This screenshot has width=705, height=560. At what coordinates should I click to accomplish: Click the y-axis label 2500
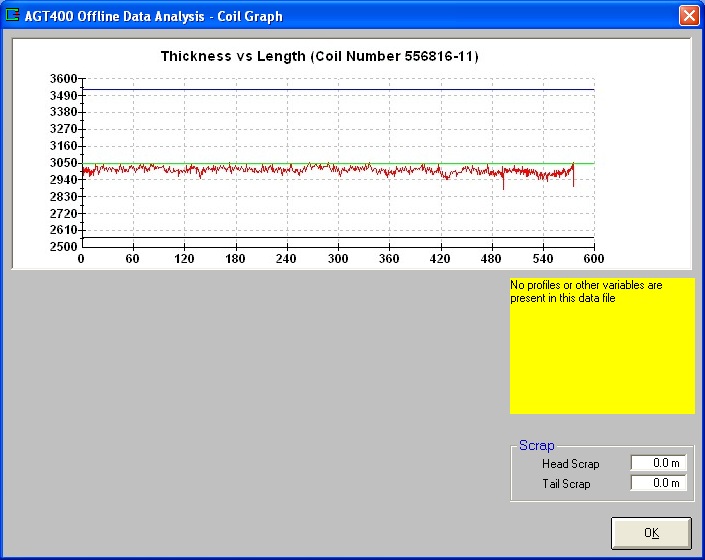click(63, 246)
